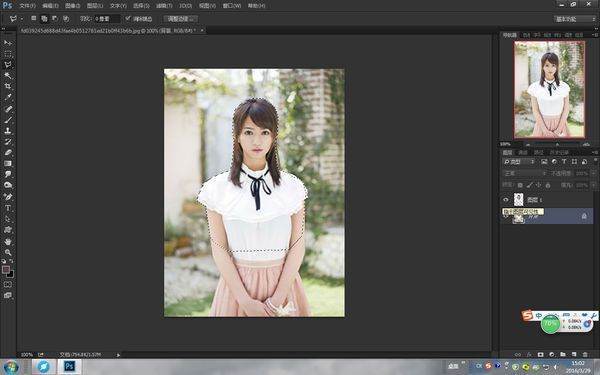The image size is (600, 375).
Task: Link layers using chain icon
Action: tap(518, 355)
